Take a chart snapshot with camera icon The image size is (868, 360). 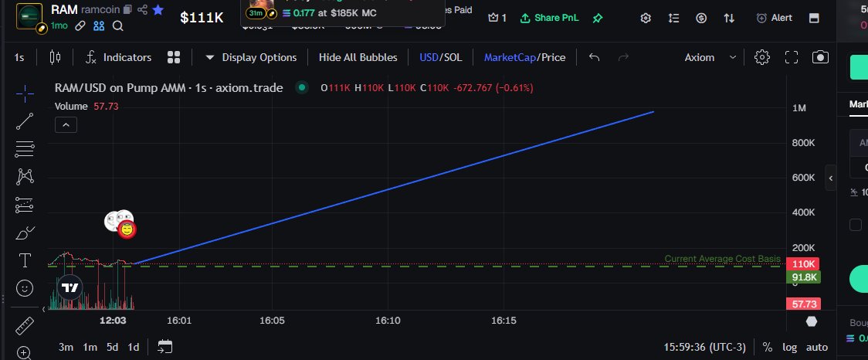pyautogui.click(x=820, y=57)
